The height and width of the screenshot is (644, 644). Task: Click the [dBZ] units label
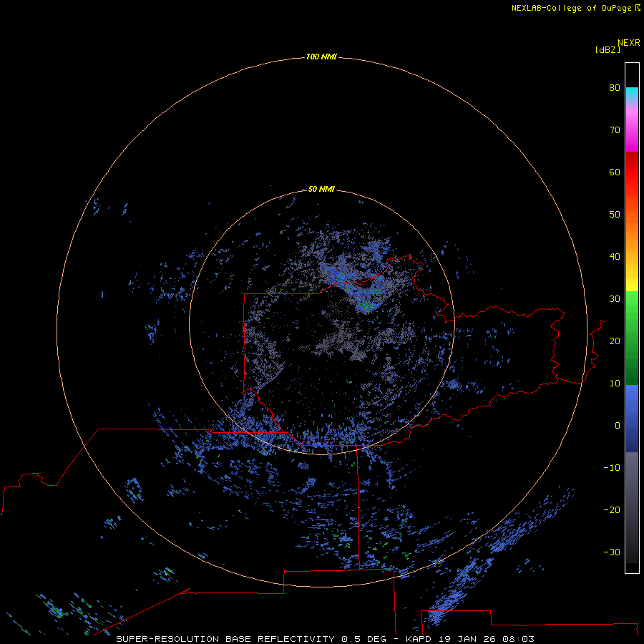pos(608,49)
